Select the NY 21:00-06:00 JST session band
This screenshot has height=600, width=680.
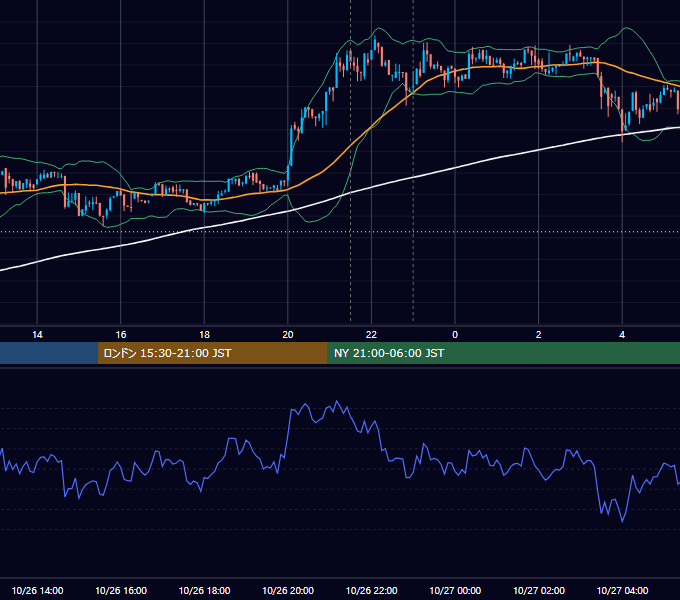(503, 353)
